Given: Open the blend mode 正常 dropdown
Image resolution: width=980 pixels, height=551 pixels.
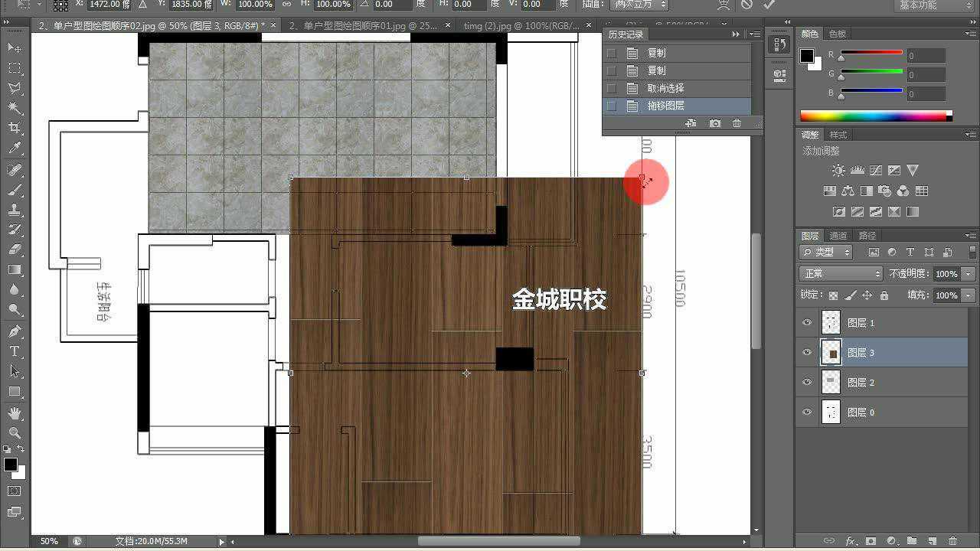Looking at the screenshot, I should coord(841,274).
